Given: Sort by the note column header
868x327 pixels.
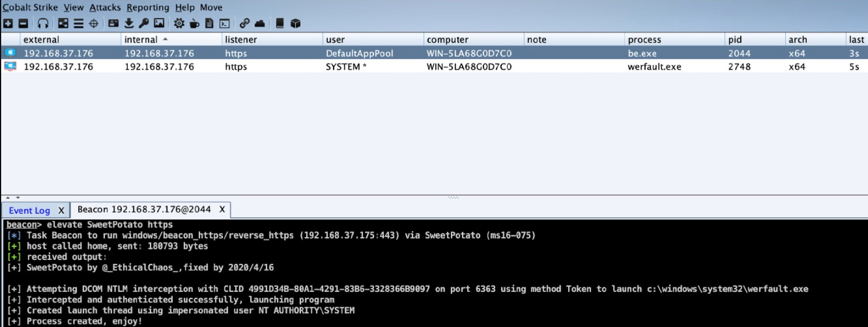Looking at the screenshot, I should tap(575, 40).
